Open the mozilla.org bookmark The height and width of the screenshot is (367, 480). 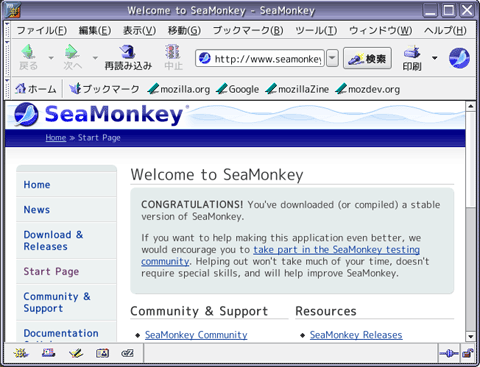[x=179, y=89]
